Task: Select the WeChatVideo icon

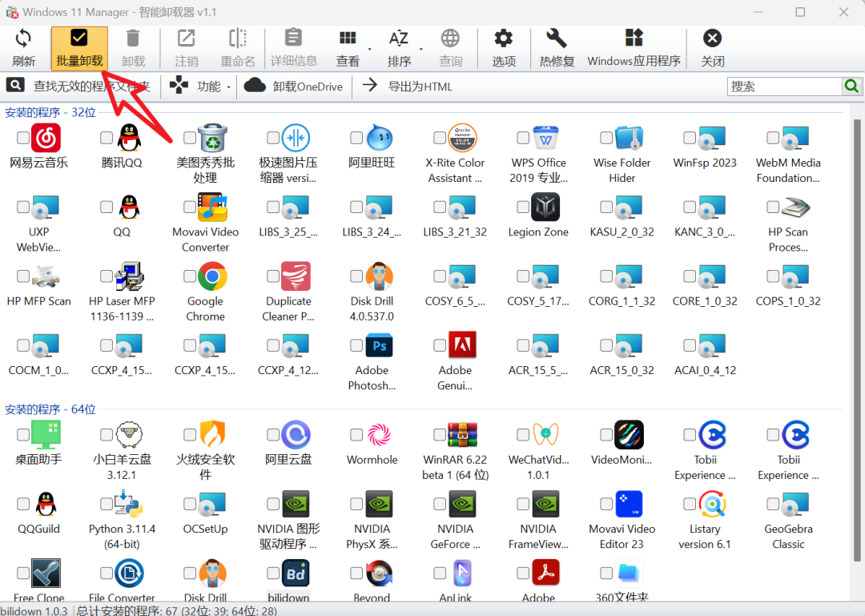Action: click(x=545, y=435)
